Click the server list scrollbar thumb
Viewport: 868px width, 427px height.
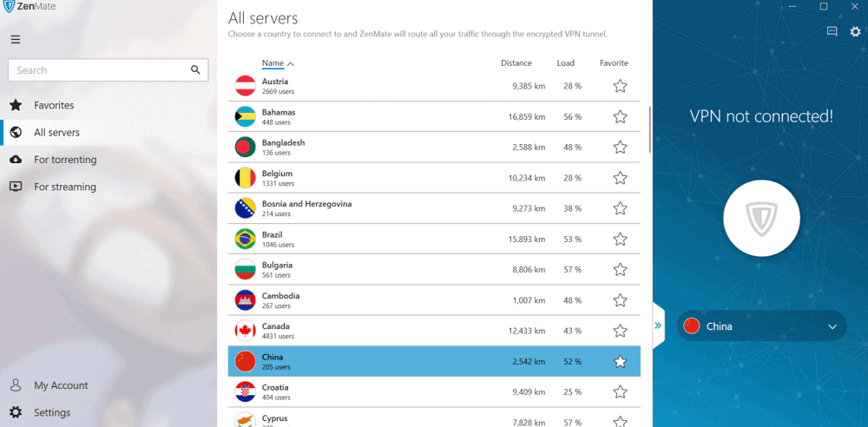click(x=649, y=129)
